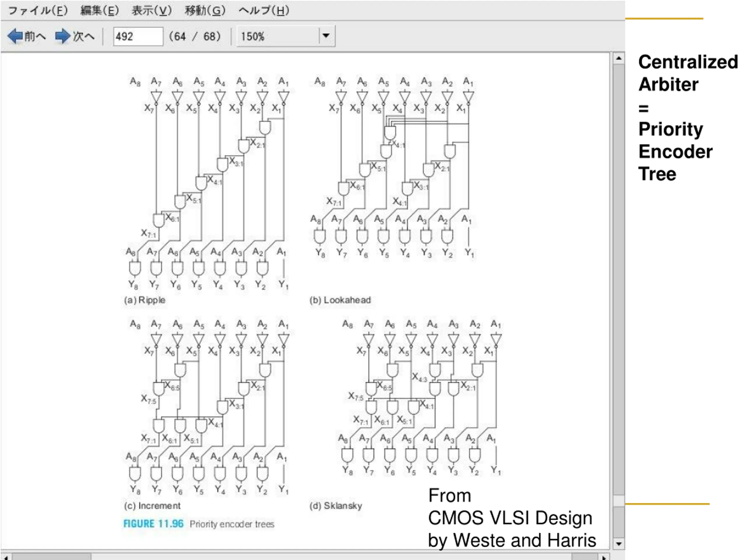Click the (b) Lookahead caption
Screen dimensions: 747x560
click(340, 300)
